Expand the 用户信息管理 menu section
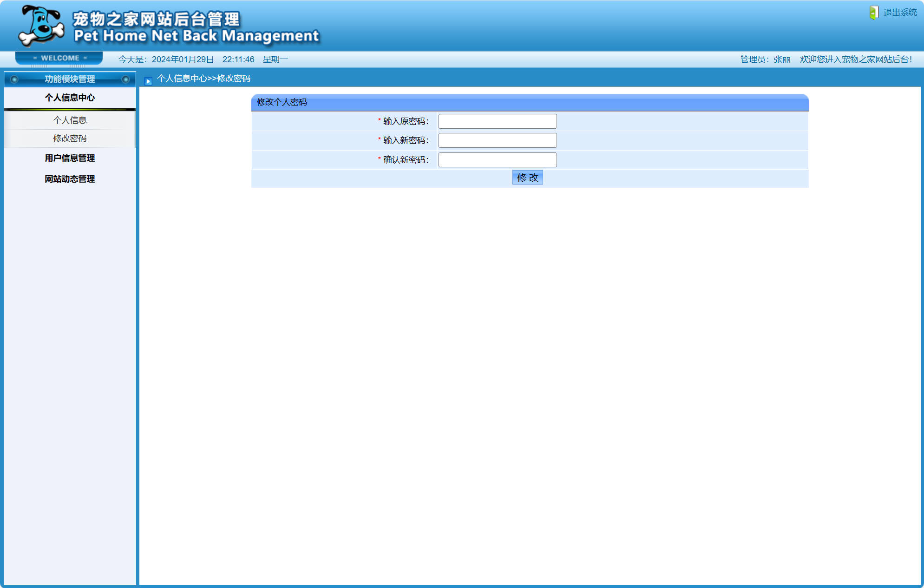The image size is (924, 588). click(70, 158)
